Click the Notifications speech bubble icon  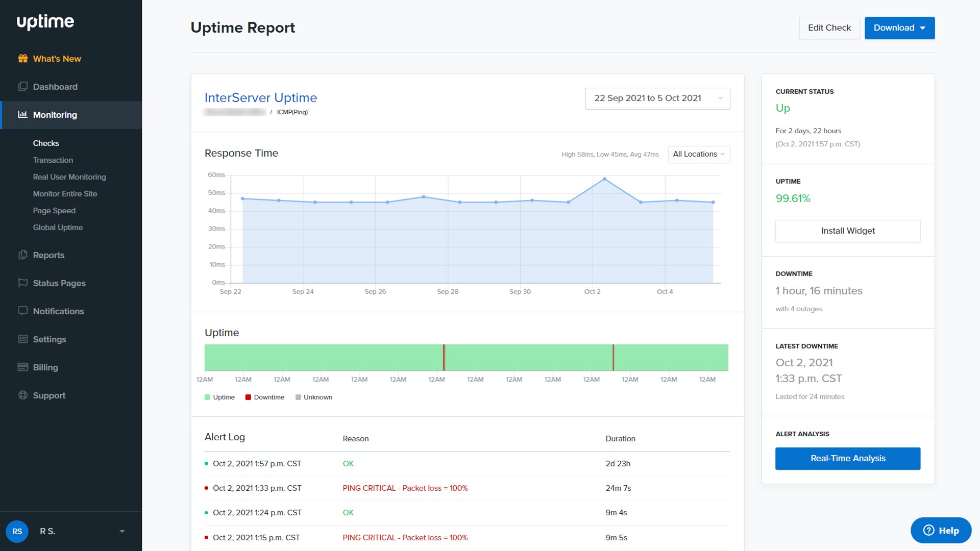coord(22,311)
